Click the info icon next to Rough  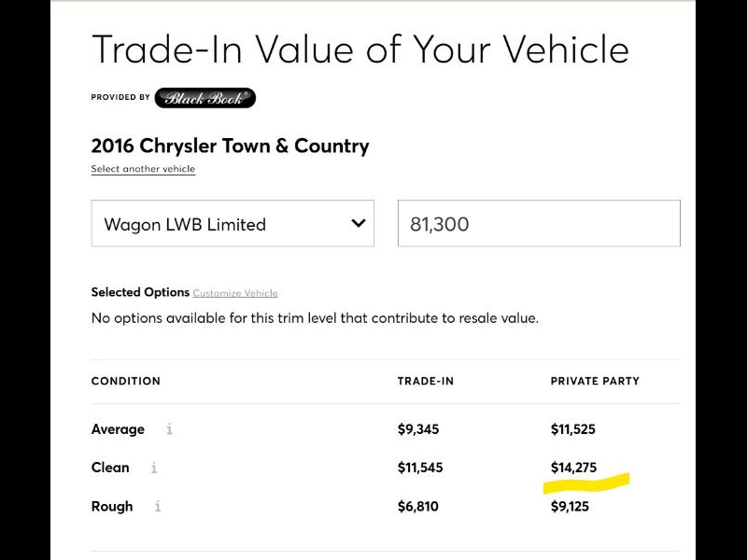[158, 507]
